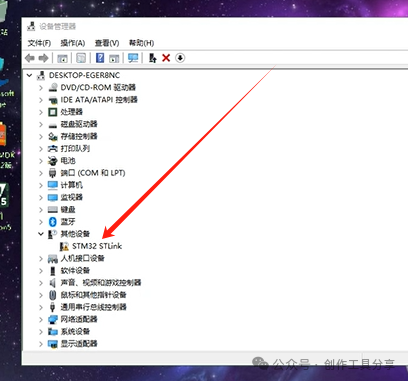Expand the 端口 (COM 和 LPT) node
Image resolution: width=408 pixels, height=381 pixels.
[x=41, y=173]
